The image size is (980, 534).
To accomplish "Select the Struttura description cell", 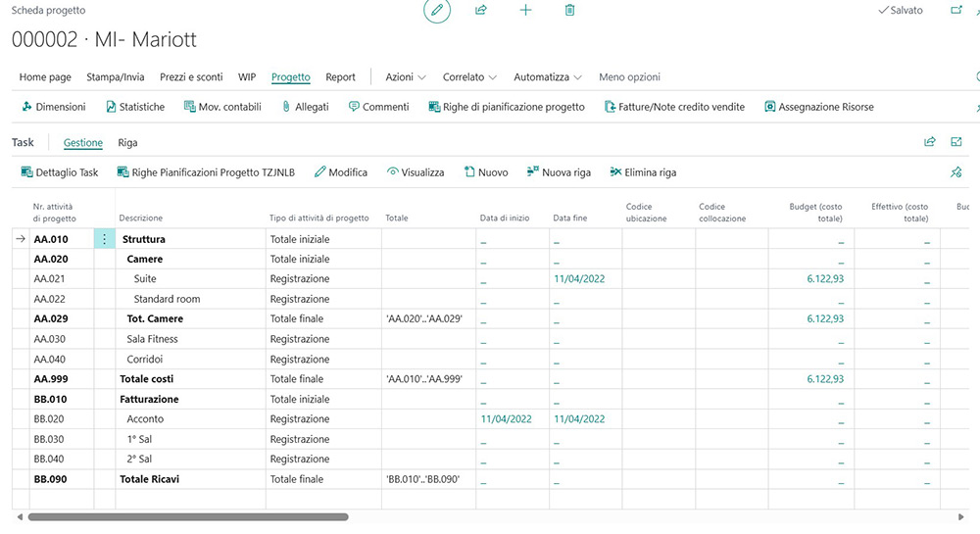I will point(191,238).
